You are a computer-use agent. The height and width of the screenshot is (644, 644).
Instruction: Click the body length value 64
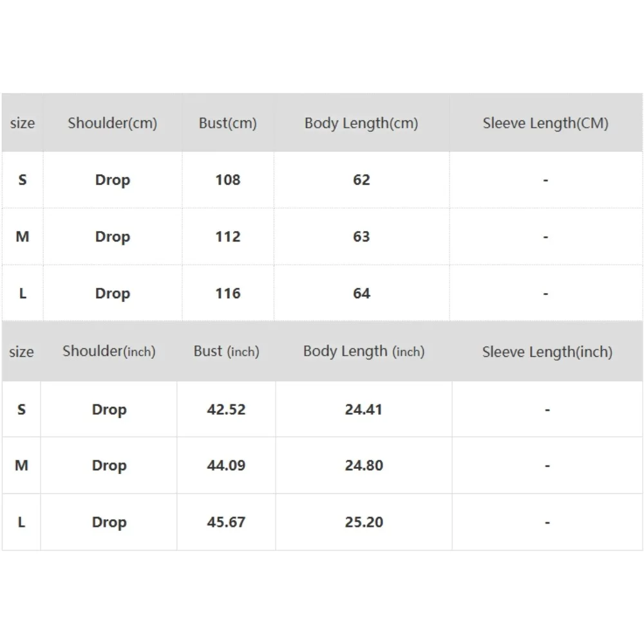pos(361,293)
